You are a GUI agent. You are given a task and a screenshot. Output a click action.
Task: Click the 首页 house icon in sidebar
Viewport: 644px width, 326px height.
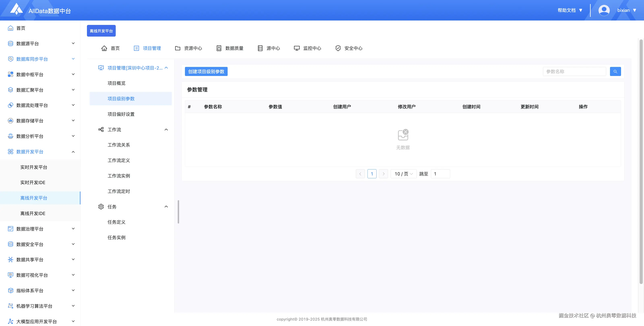tap(10, 28)
